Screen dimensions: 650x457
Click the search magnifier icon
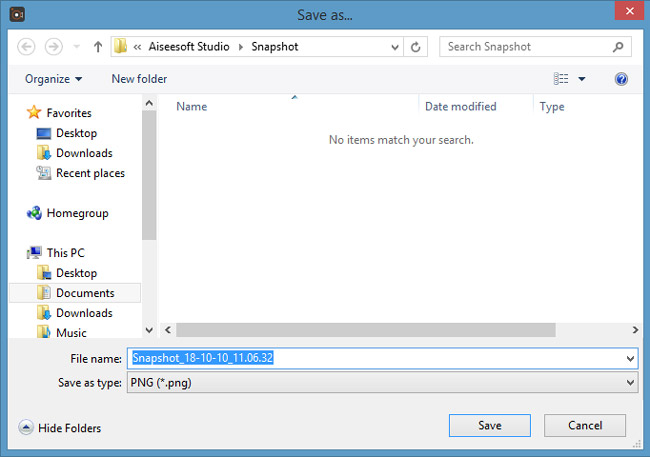(x=618, y=47)
